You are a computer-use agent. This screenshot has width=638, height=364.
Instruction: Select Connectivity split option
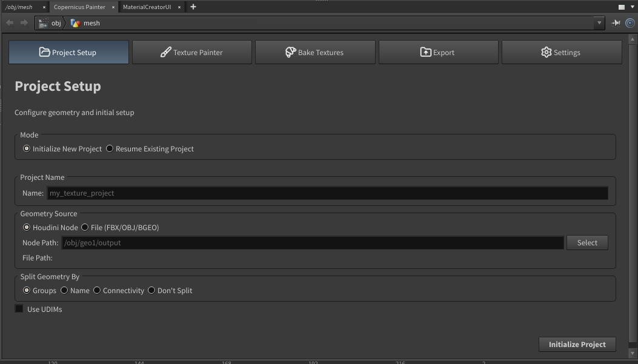pos(97,290)
